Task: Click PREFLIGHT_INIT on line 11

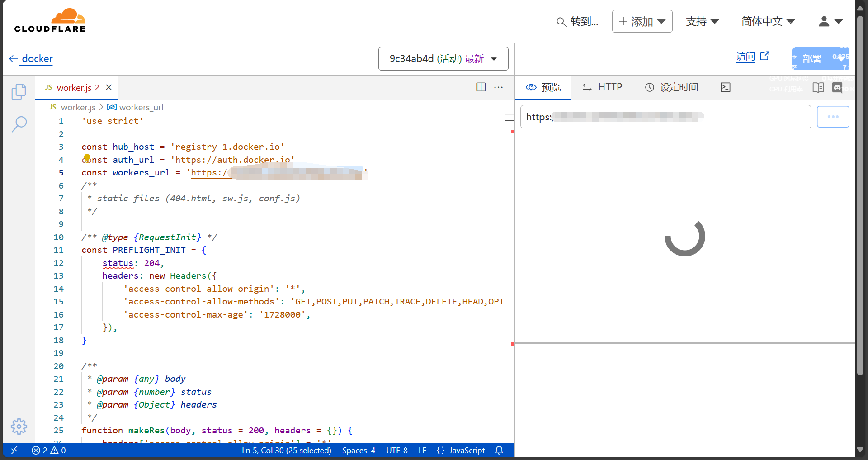Action: pos(149,250)
